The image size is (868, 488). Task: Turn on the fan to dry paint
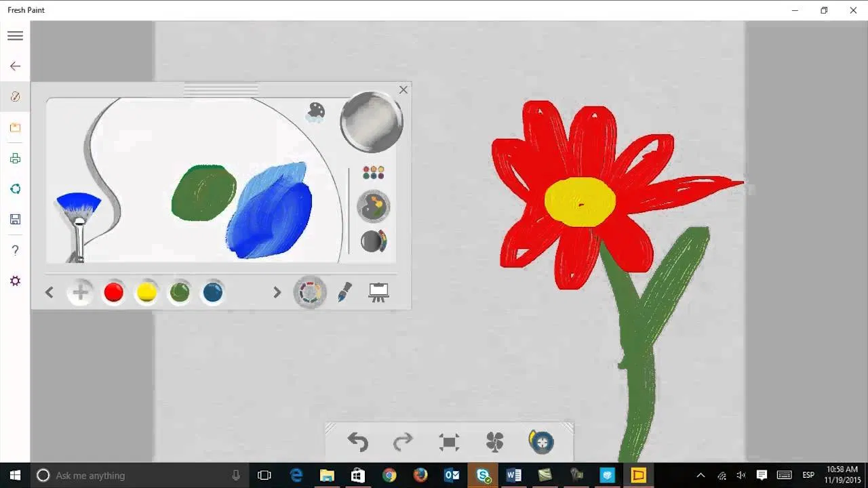(x=495, y=443)
